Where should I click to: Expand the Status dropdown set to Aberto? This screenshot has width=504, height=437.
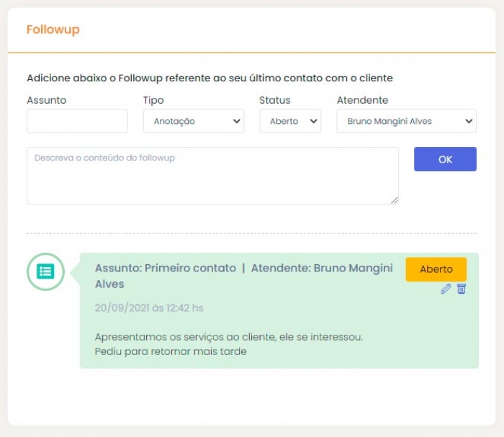click(x=290, y=122)
